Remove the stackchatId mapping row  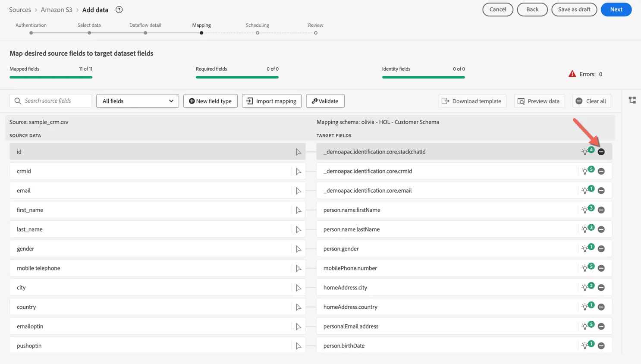click(601, 152)
